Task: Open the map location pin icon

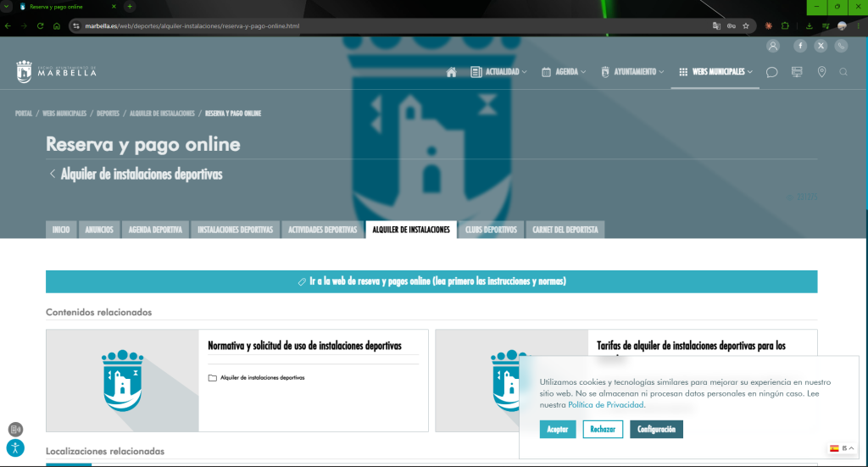Action: (821, 72)
